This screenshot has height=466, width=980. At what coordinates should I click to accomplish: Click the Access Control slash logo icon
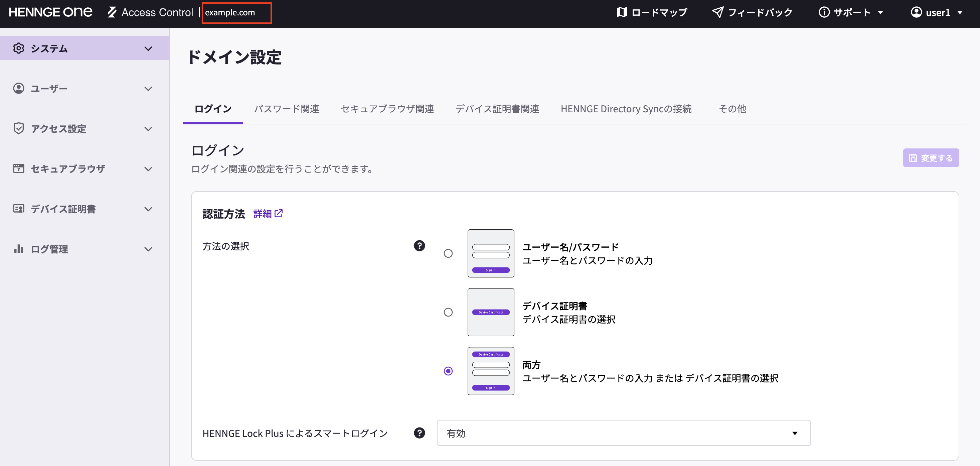[x=112, y=12]
